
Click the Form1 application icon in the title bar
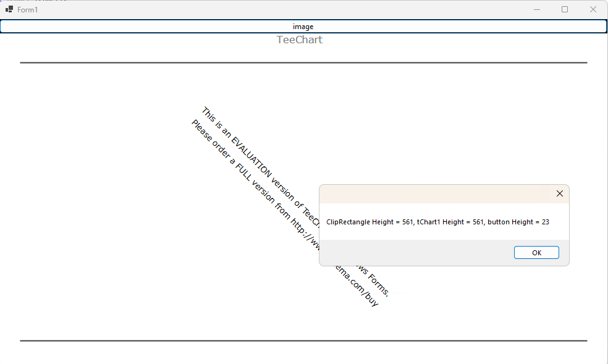click(x=9, y=9)
